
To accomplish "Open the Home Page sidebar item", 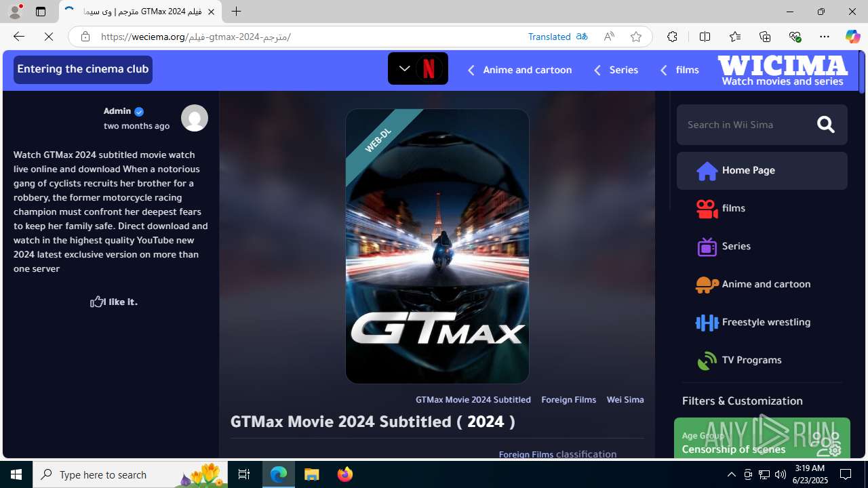I will [762, 170].
